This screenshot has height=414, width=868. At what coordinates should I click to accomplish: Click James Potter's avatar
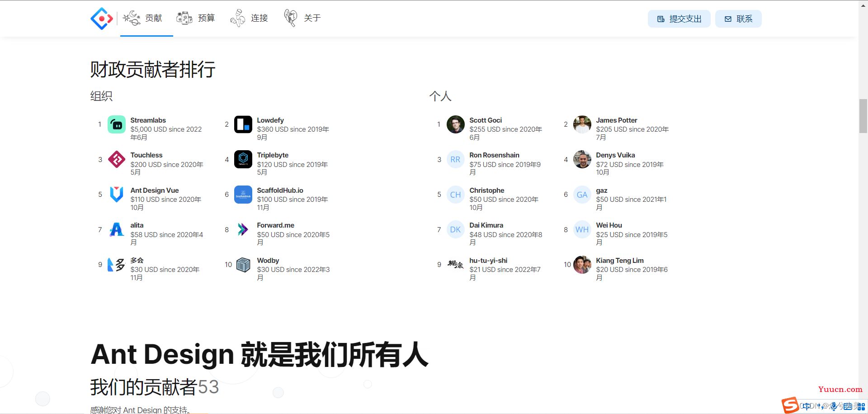(x=582, y=124)
